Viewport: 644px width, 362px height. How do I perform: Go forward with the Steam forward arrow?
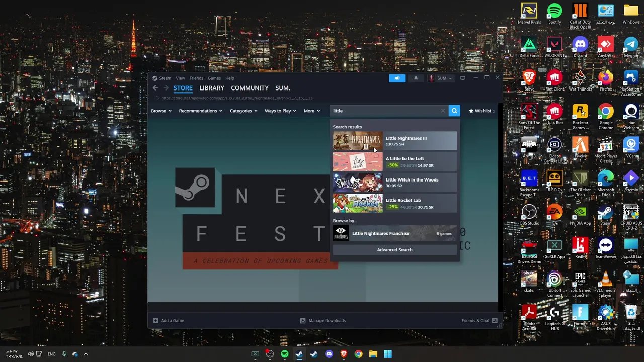[166, 88]
